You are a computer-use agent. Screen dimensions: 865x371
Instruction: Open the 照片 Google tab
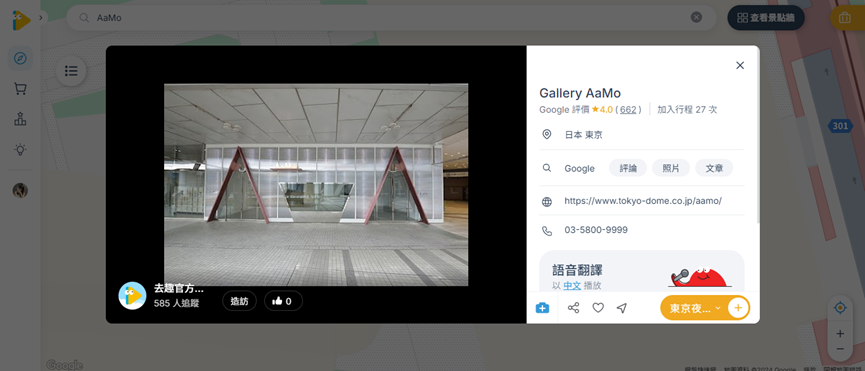click(x=671, y=168)
